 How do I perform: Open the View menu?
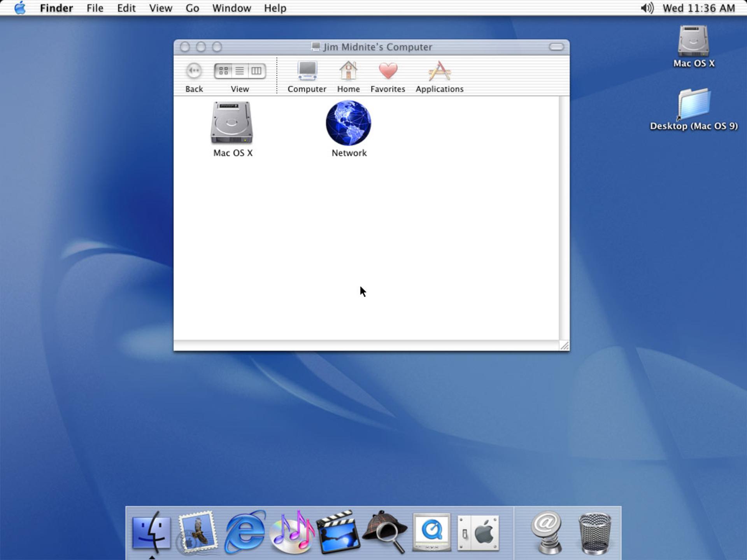click(x=161, y=8)
